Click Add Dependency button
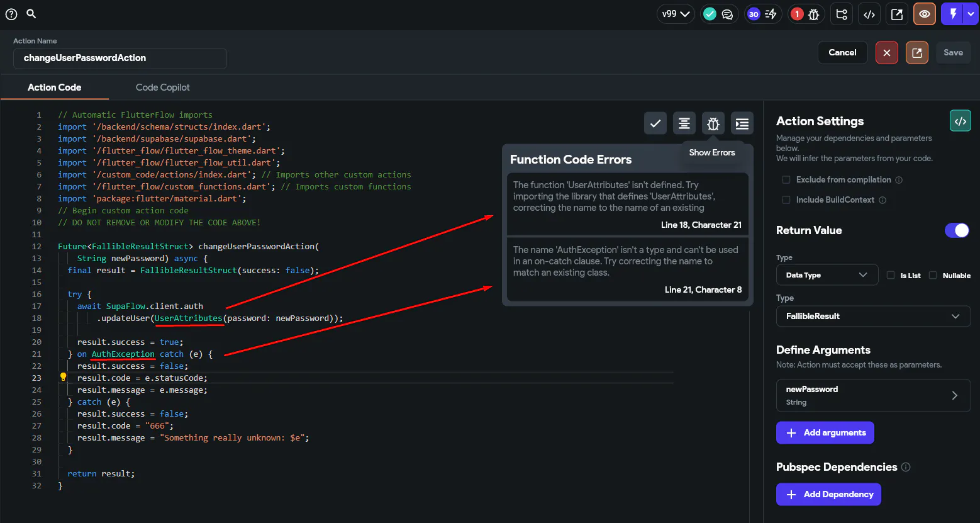The height and width of the screenshot is (523, 980). 828,494
